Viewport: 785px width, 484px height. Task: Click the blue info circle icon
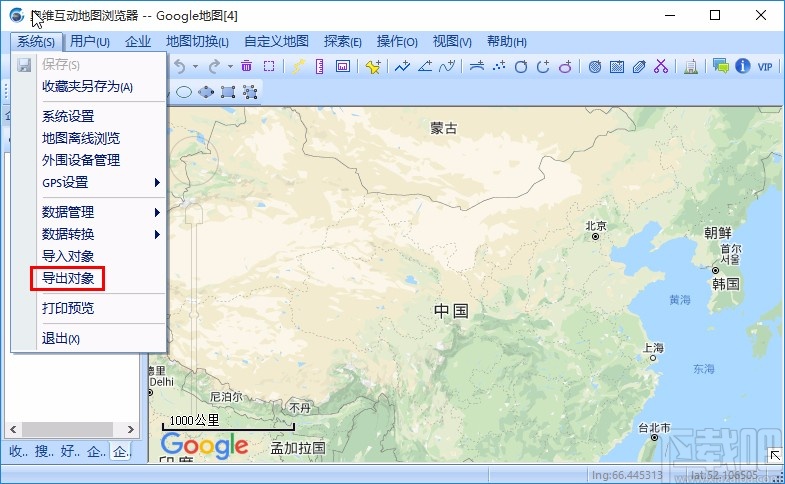point(742,66)
